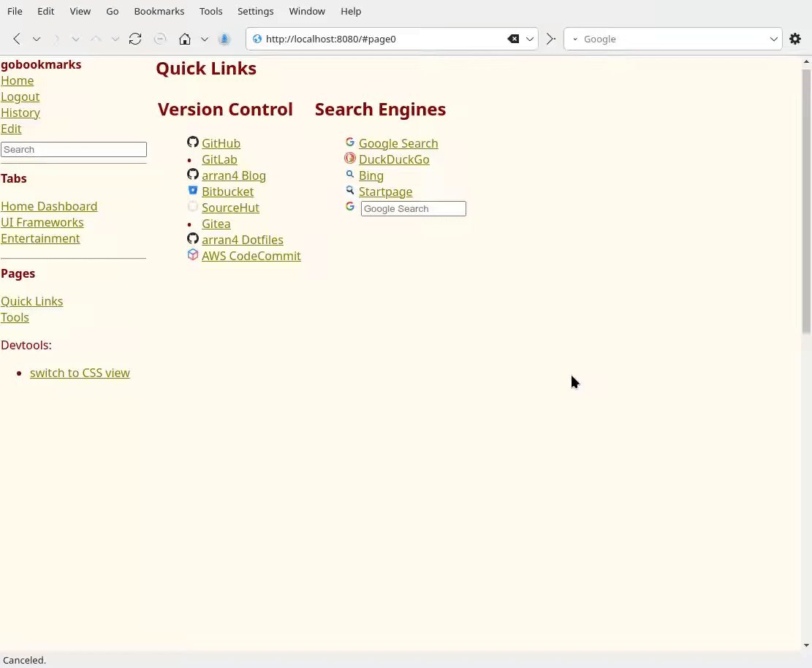Switch to the Home Dashboard tab
Image resolution: width=812 pixels, height=668 pixels.
pyautogui.click(x=49, y=206)
